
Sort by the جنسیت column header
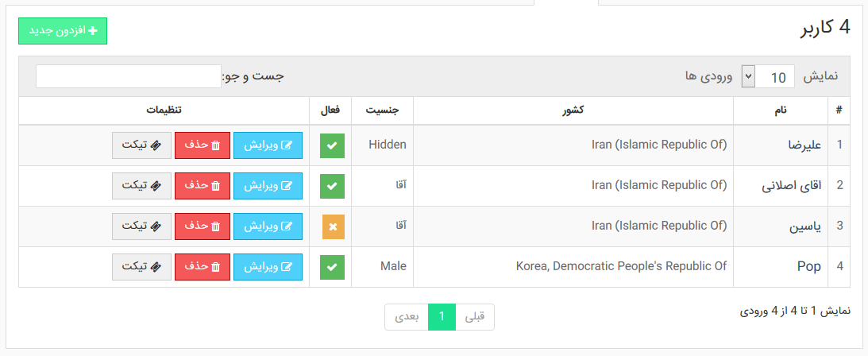[382, 110]
